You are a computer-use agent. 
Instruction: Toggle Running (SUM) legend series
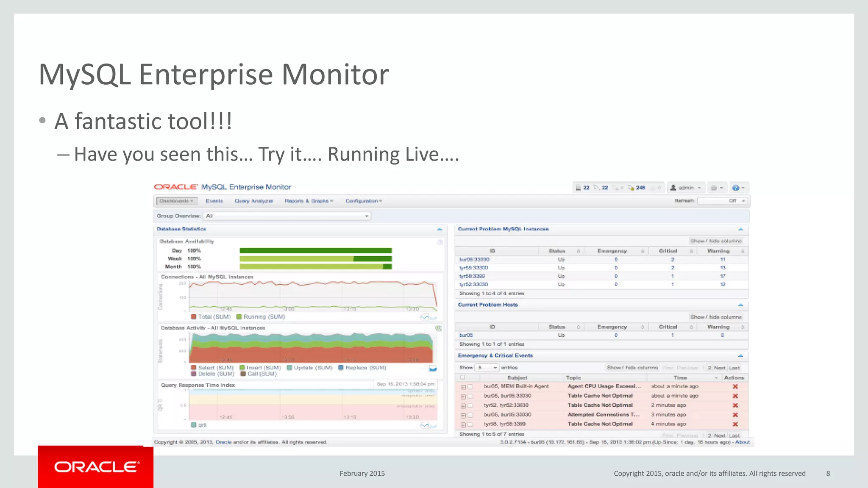tap(261, 317)
